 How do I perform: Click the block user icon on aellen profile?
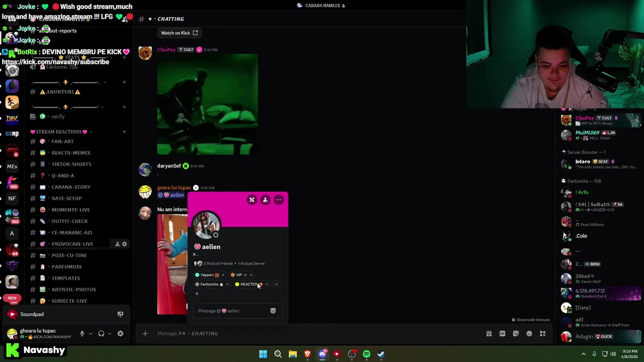click(x=252, y=200)
